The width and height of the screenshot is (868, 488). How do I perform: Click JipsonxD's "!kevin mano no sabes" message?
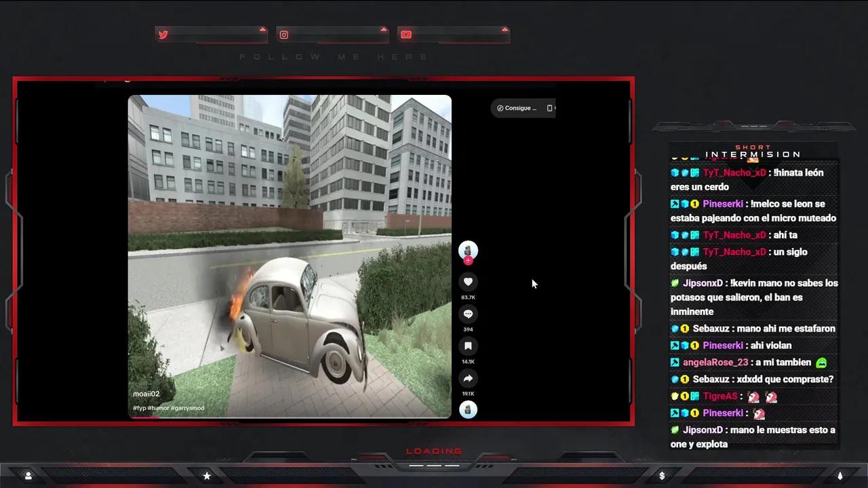(x=754, y=298)
